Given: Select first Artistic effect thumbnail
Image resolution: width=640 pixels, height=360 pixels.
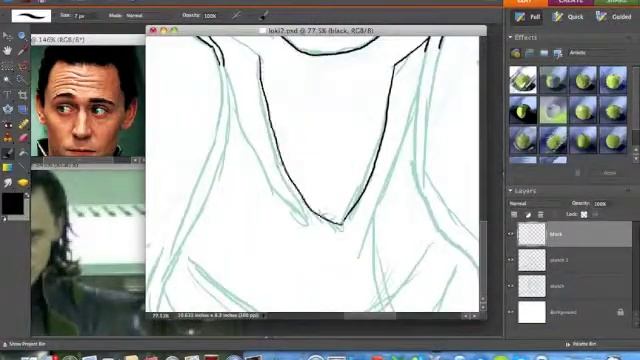Looking at the screenshot, I should pyautogui.click(x=523, y=80).
